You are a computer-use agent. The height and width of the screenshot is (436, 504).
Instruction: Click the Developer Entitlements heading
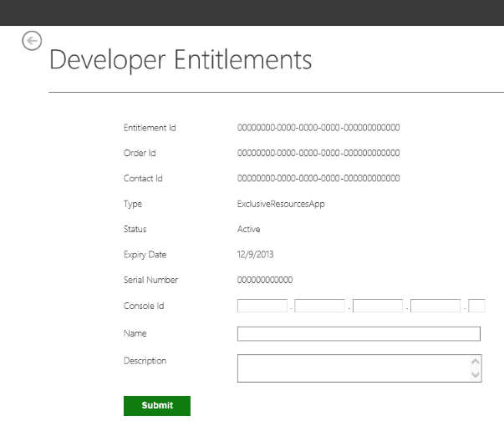[x=181, y=60]
